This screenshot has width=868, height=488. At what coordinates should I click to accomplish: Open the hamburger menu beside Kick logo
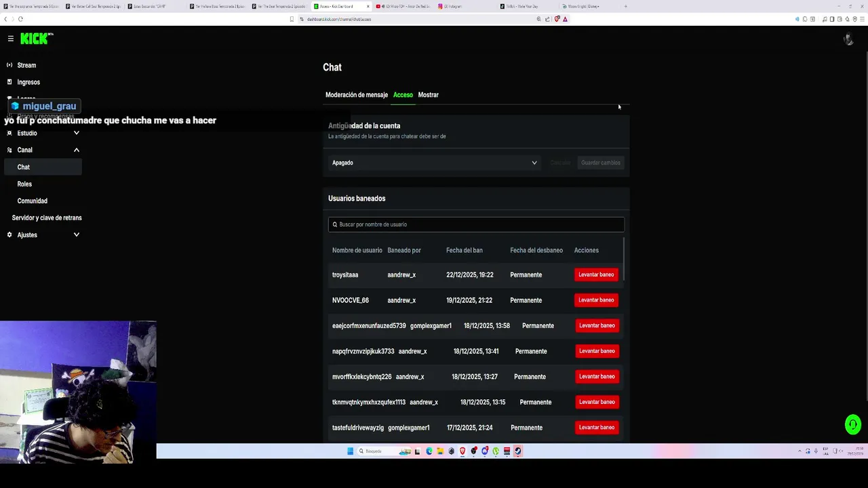pos(11,39)
